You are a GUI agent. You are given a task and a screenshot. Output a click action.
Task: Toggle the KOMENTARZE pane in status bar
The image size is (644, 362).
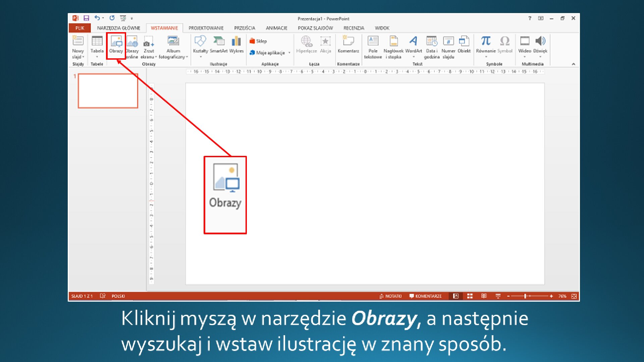(426, 296)
